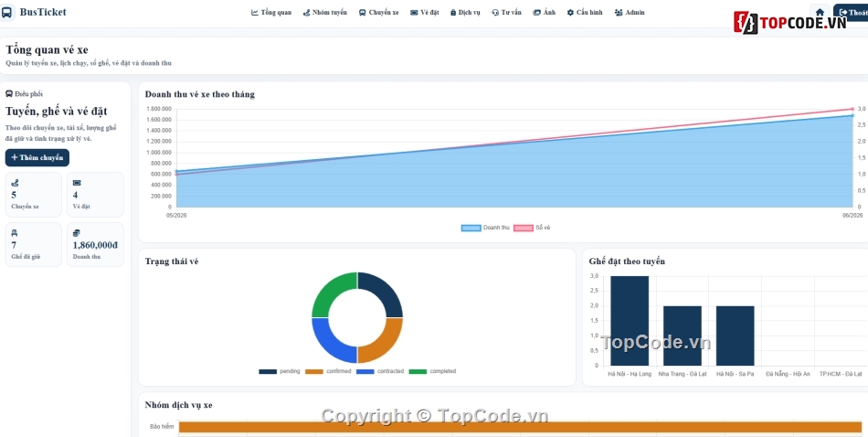Go to Nhóm tuyến menu item
868x437 pixels.
tap(325, 12)
